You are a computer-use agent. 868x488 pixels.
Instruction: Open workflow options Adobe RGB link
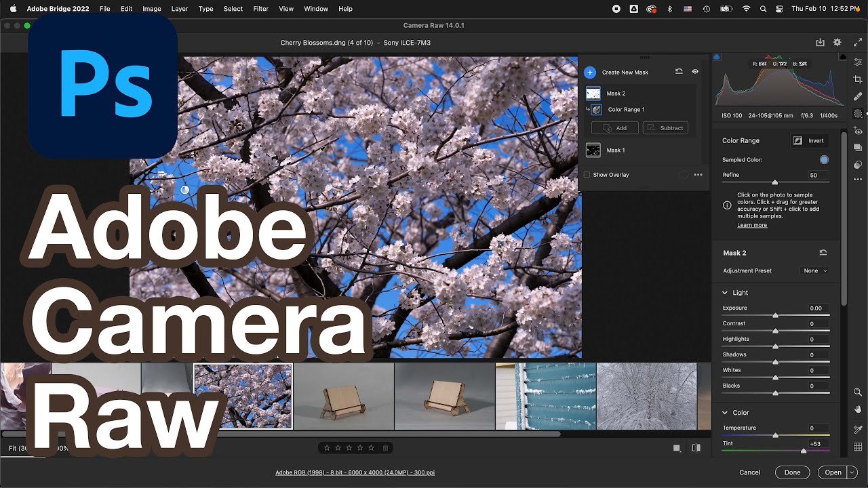355,472
